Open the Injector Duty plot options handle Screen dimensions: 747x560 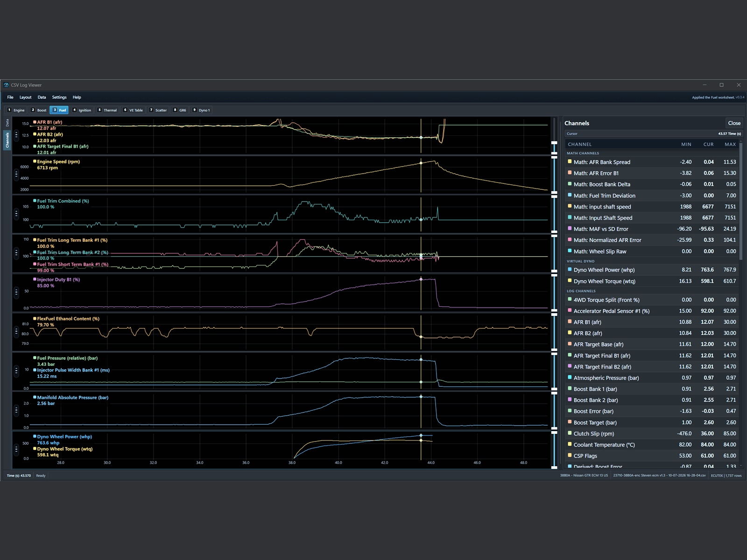[x=16, y=293]
